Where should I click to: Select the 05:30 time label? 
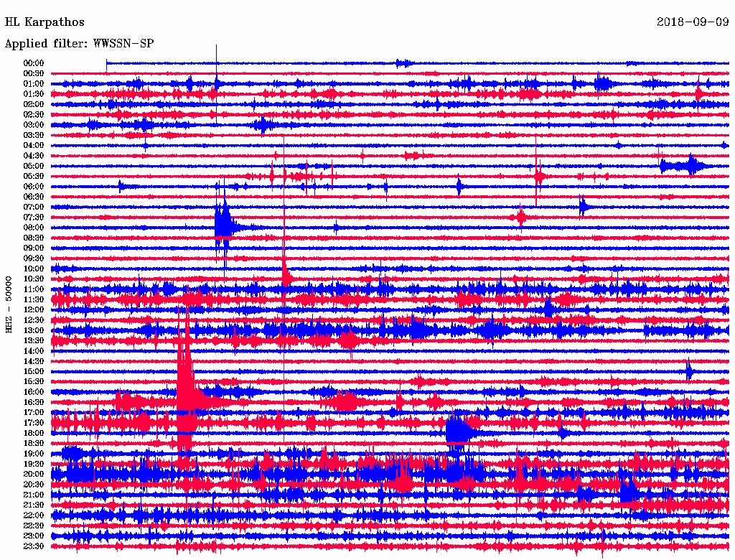coord(34,176)
